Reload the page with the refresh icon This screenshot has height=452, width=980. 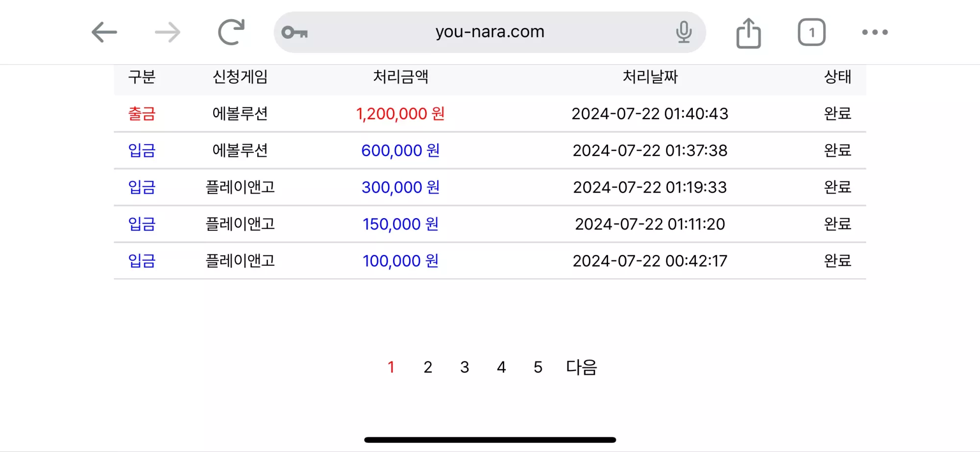tap(231, 32)
